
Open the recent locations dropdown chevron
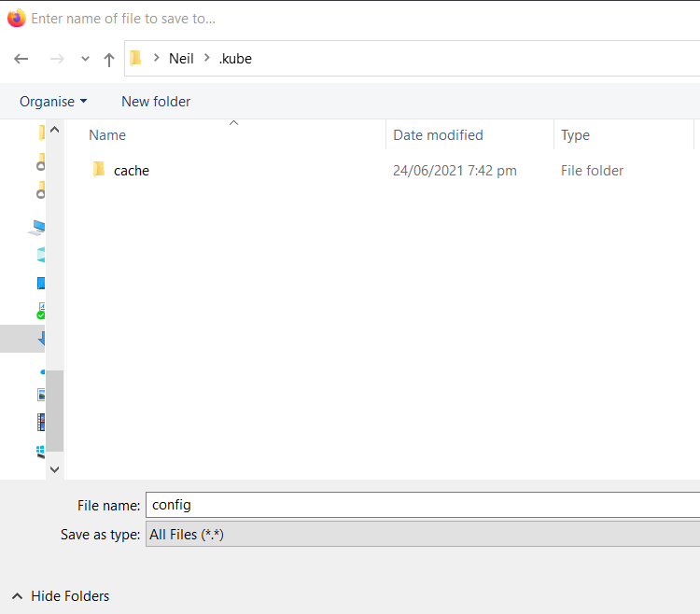(x=85, y=59)
